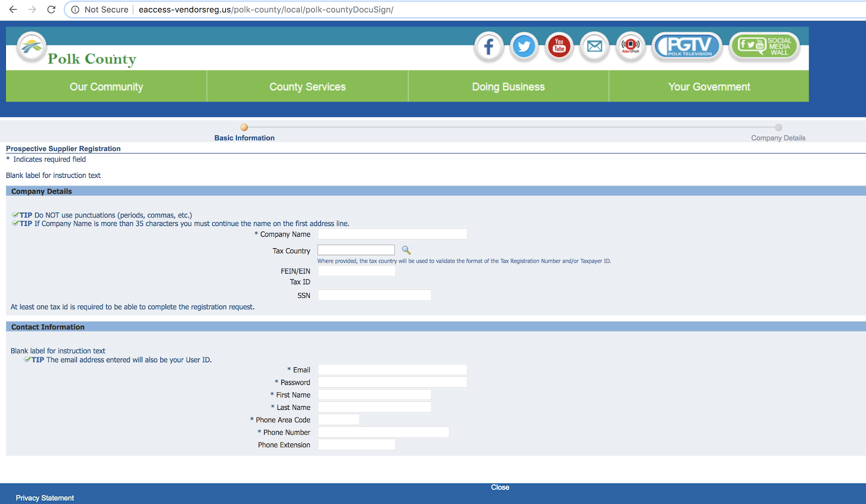This screenshot has width=866, height=504.
Task: Open the Doing Business menu
Action: pos(509,87)
